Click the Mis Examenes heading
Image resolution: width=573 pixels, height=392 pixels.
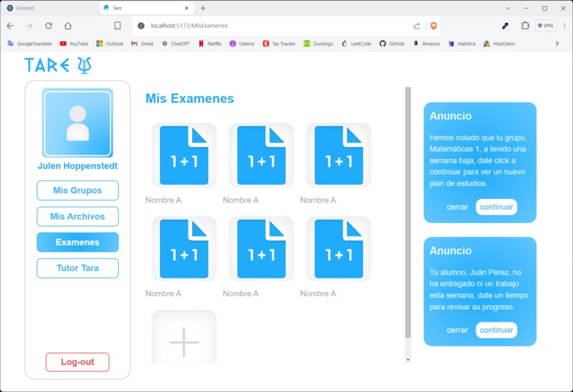[190, 99]
